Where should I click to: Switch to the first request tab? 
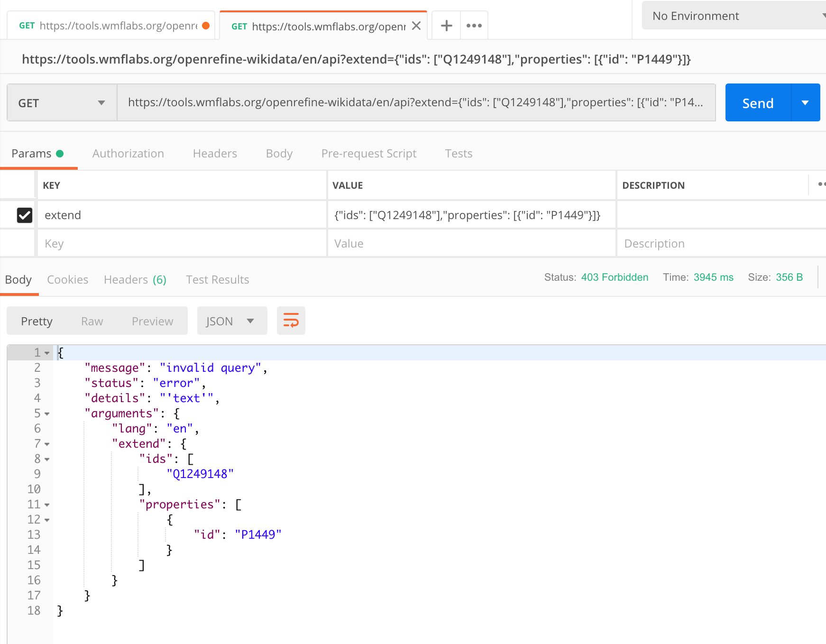pos(111,26)
